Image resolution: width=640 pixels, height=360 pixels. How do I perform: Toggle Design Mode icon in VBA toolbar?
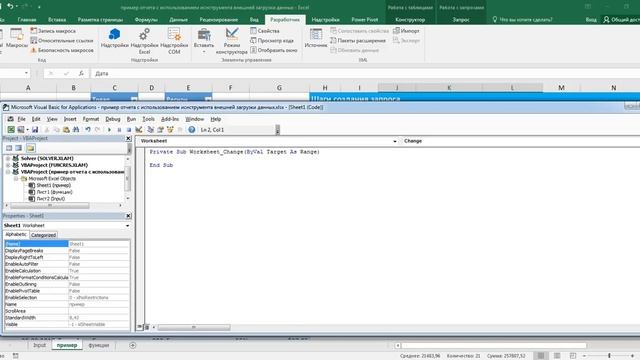(x=139, y=130)
